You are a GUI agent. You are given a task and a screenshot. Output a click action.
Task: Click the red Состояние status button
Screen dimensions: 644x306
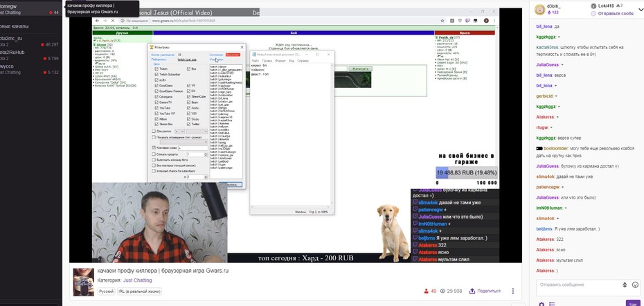pyautogui.click(x=233, y=55)
